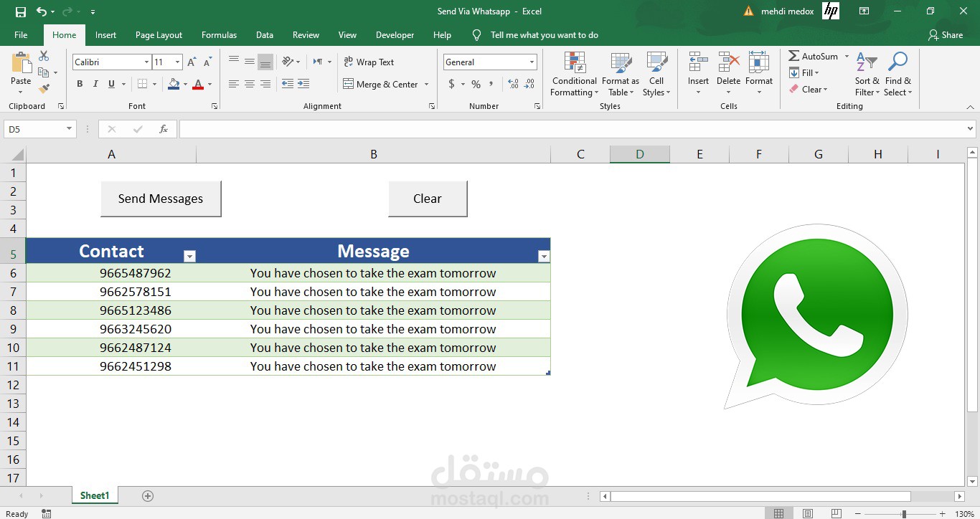Click the Font Color red A
Image resolution: width=980 pixels, height=519 pixels.
[x=198, y=84]
